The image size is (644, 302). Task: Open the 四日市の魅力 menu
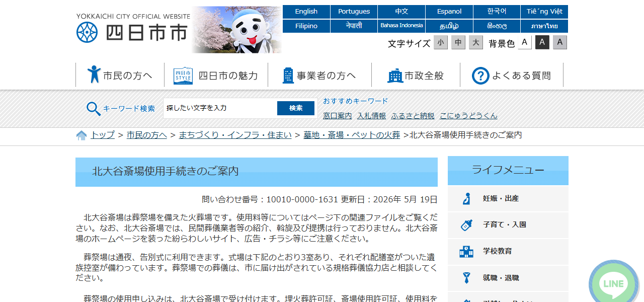point(216,75)
